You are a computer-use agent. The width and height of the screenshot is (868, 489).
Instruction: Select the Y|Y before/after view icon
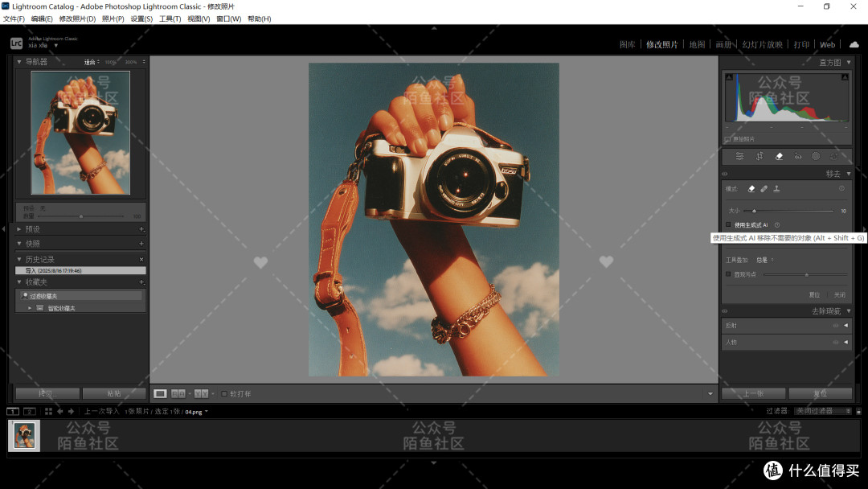[202, 394]
